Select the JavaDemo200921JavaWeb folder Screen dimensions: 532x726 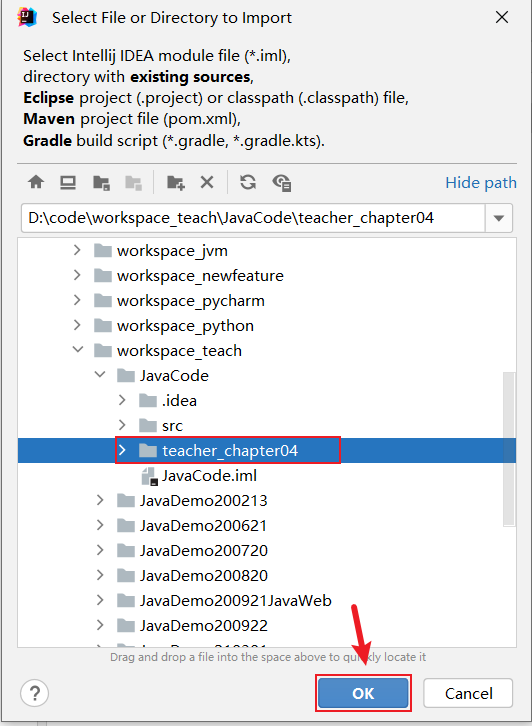click(x=224, y=601)
